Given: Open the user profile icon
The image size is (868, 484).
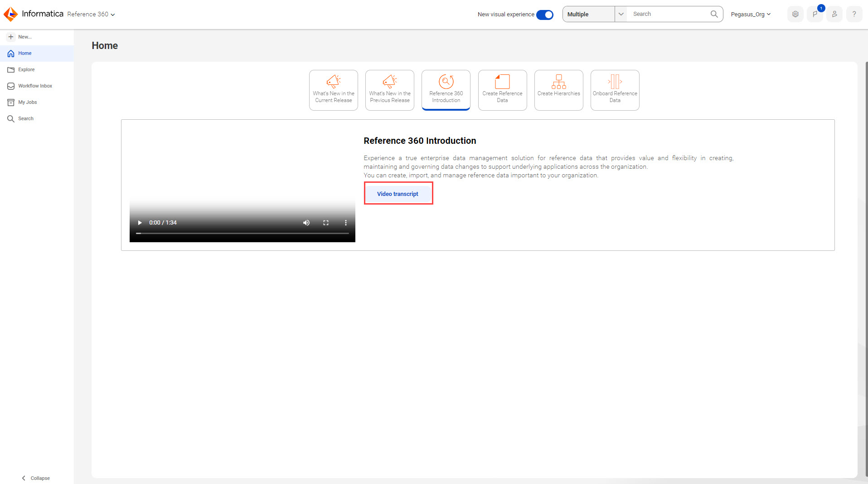Looking at the screenshot, I should [834, 14].
